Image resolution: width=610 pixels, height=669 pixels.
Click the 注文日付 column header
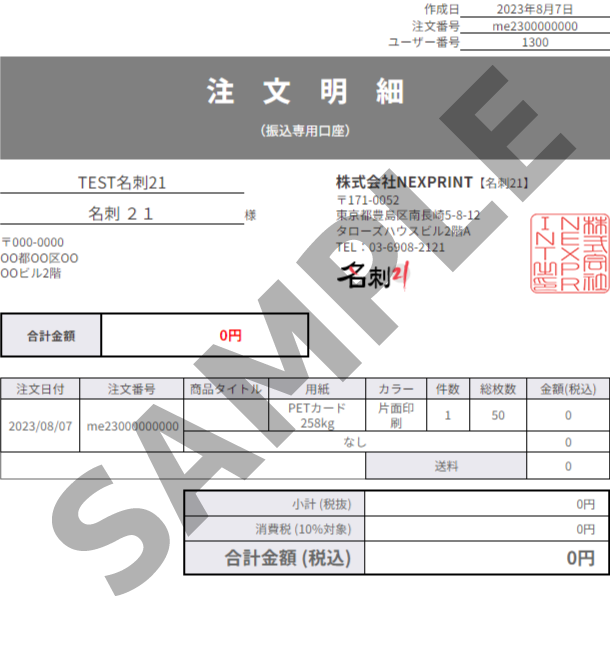coord(40,389)
